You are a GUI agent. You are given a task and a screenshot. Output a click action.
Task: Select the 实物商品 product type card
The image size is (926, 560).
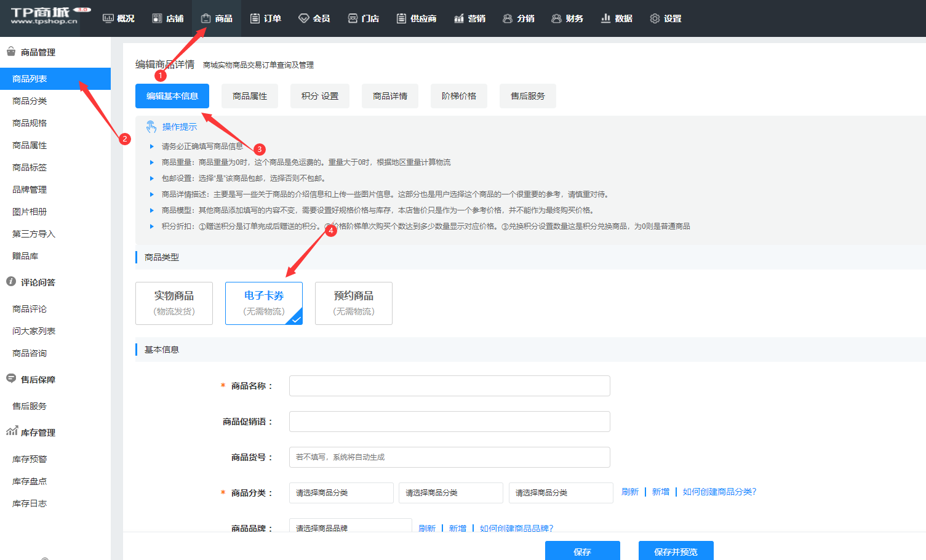coord(174,303)
